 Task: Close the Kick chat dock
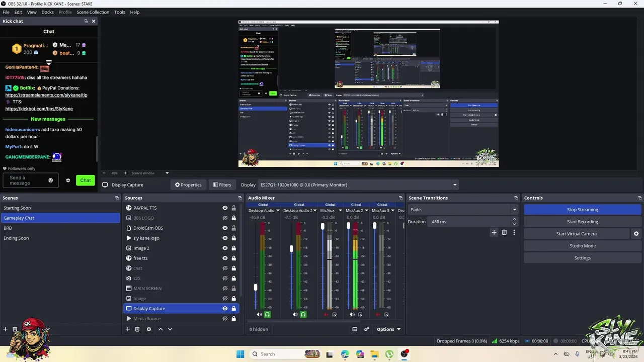[94, 21]
